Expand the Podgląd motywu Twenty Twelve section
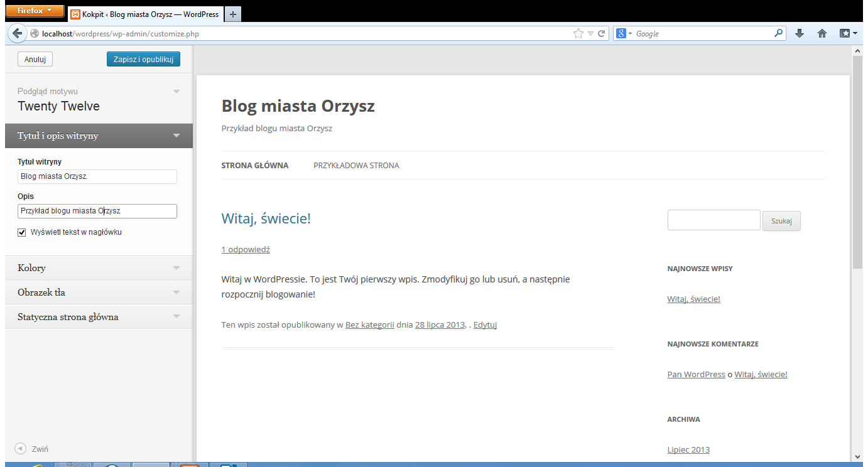 click(99, 99)
